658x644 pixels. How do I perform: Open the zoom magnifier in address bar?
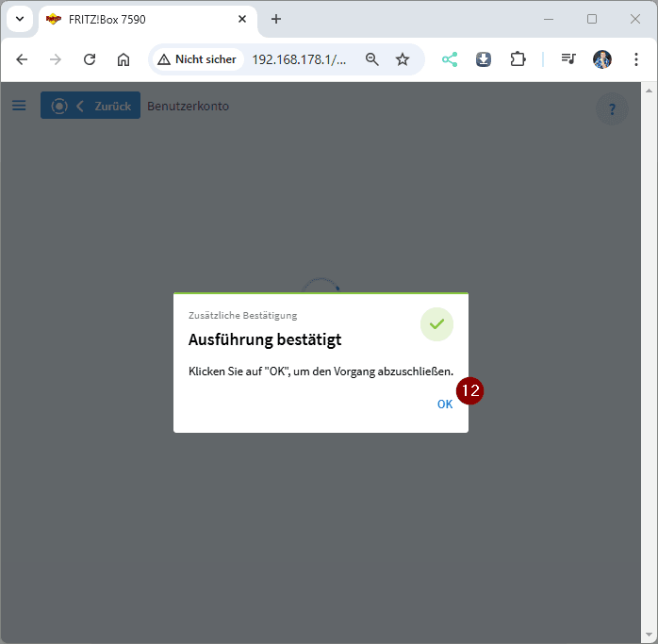[372, 59]
